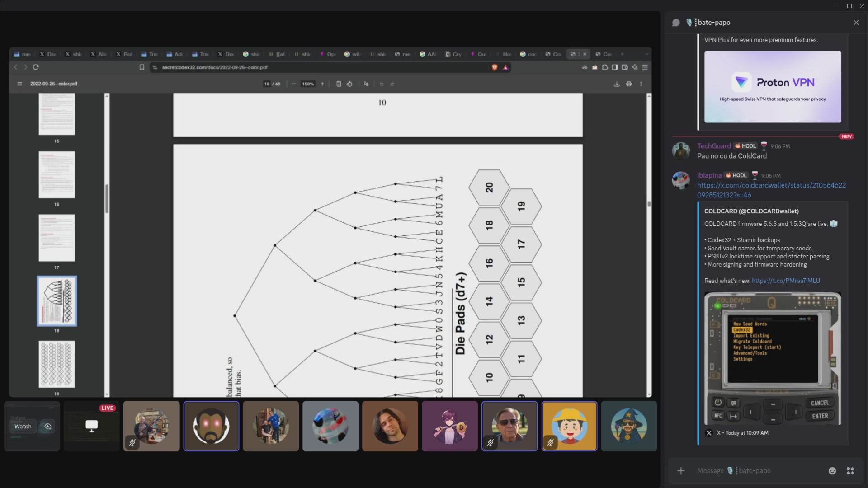Open the threads icon beside bate-papo

676,23
